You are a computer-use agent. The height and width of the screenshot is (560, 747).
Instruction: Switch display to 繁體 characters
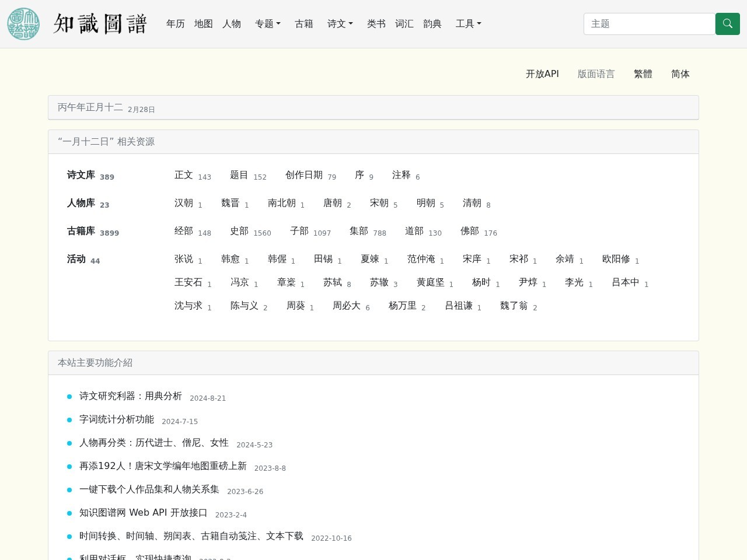[643, 74]
